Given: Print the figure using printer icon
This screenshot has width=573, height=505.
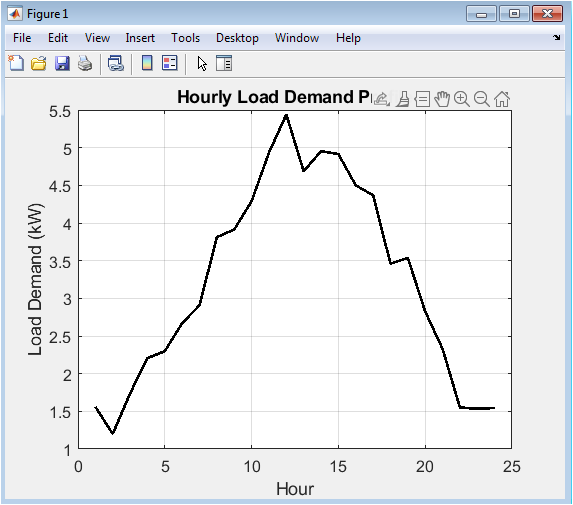Looking at the screenshot, I should pyautogui.click(x=85, y=63).
